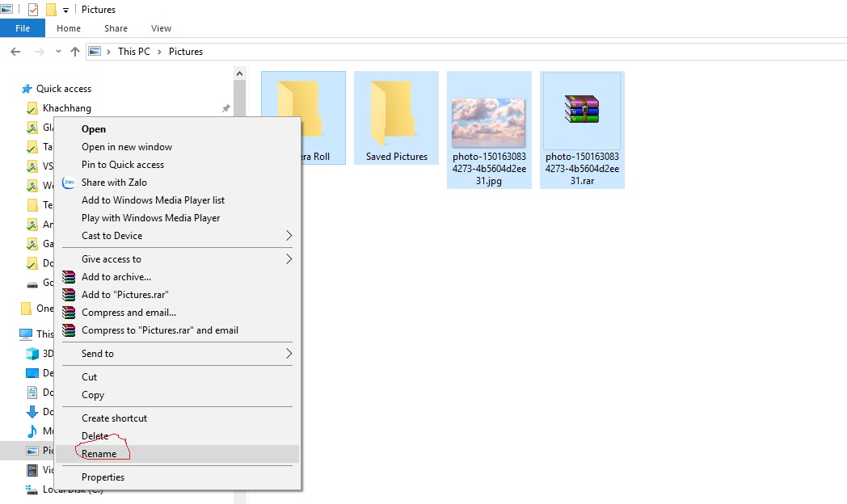Click the Zalo icon in context menu

coord(69,183)
